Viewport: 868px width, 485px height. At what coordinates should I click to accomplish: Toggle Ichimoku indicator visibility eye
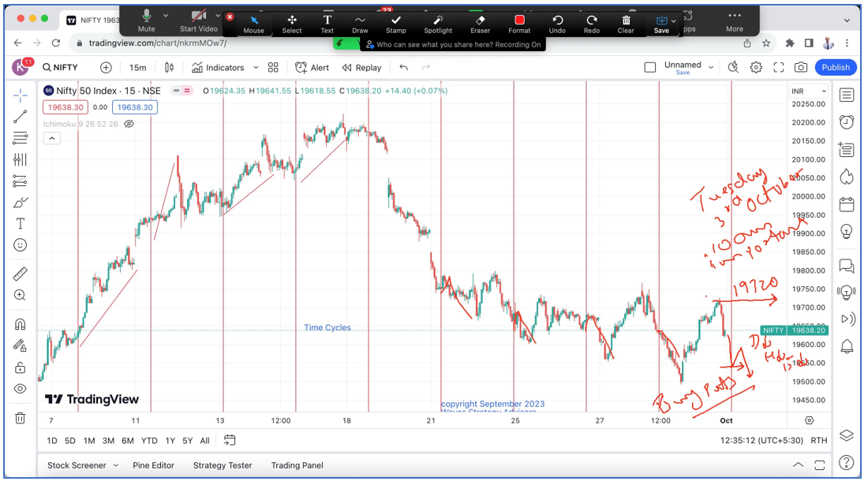(129, 124)
